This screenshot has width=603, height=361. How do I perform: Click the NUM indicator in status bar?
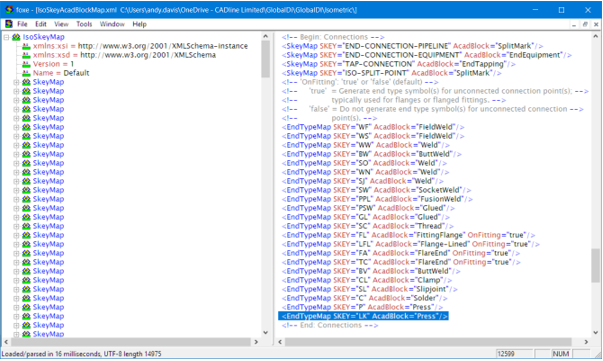pos(561,354)
